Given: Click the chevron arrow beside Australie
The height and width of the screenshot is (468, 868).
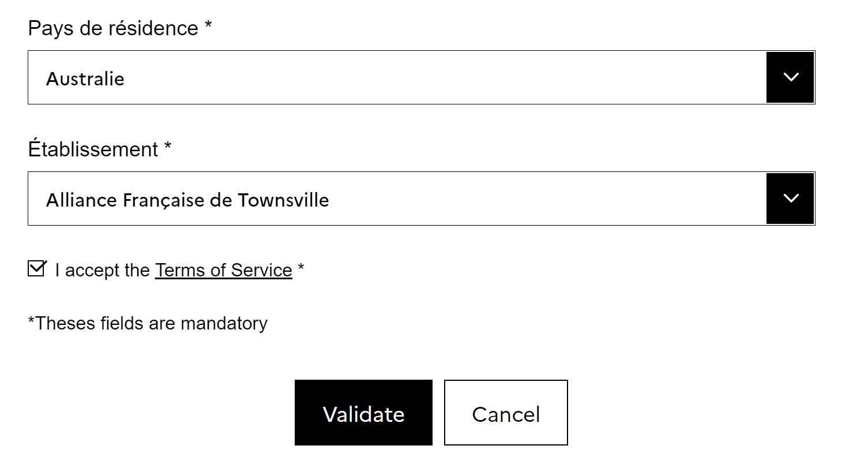Looking at the screenshot, I should (x=790, y=77).
